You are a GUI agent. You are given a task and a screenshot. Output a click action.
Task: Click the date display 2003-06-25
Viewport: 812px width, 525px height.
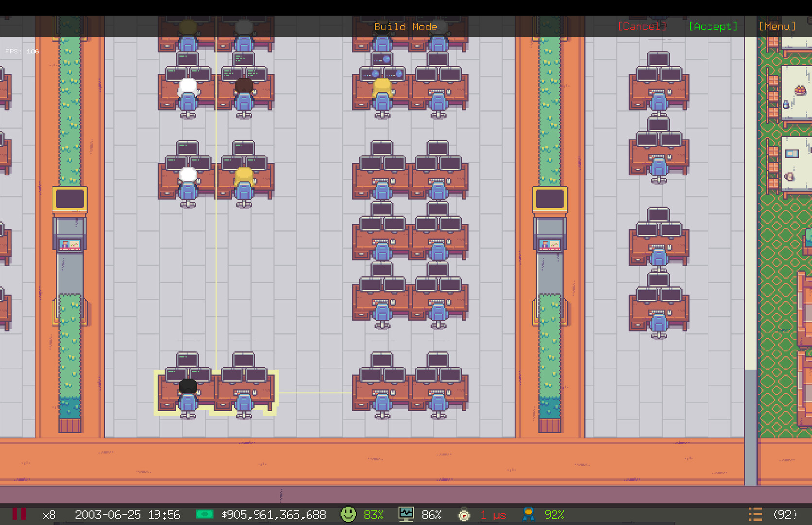[x=108, y=514]
